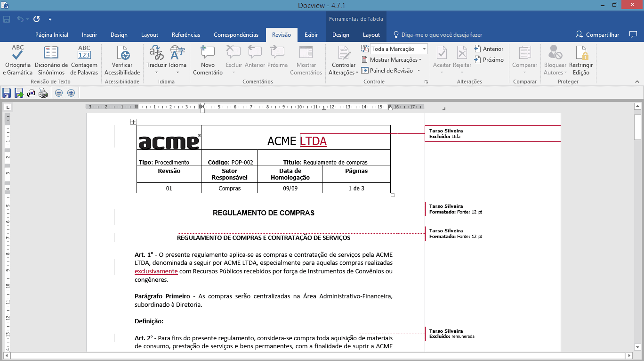This screenshot has width=644, height=361.
Task: Click the zoom out minus icon
Action: click(x=59, y=93)
